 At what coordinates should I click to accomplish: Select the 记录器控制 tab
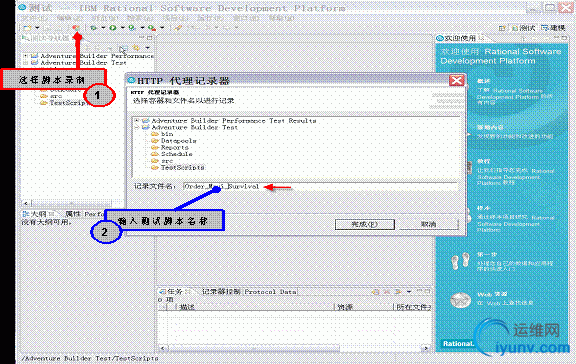coord(221,292)
